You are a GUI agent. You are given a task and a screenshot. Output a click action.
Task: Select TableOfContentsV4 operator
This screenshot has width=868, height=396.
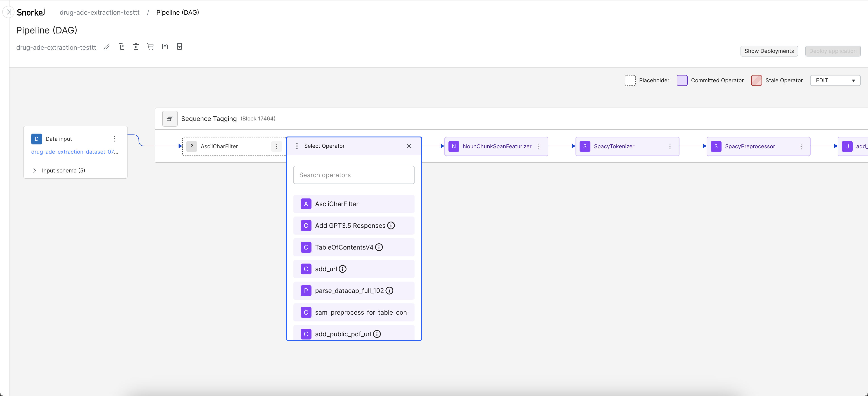click(x=354, y=247)
